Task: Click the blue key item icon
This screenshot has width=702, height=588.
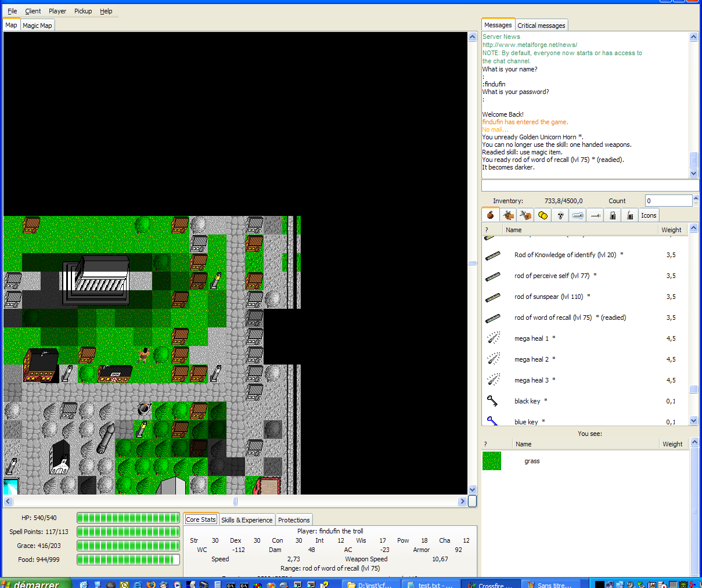Action: tap(493, 421)
